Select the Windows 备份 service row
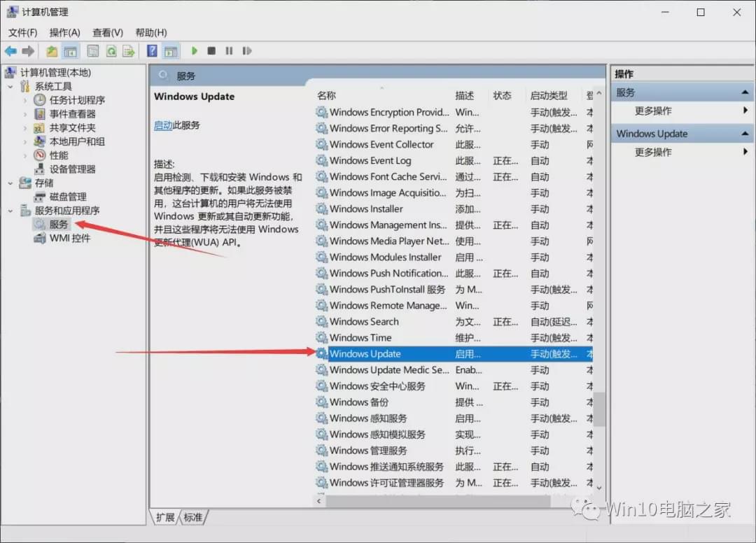Screen dimensions: 756x543 454,402
